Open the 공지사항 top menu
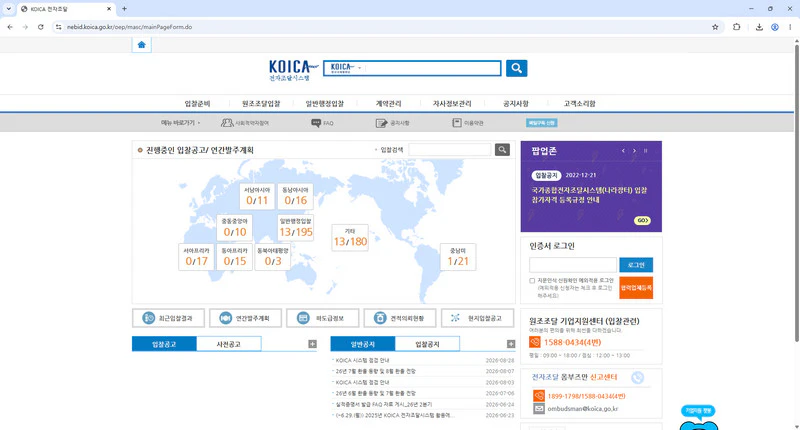800x430 pixels. pyautogui.click(x=516, y=104)
